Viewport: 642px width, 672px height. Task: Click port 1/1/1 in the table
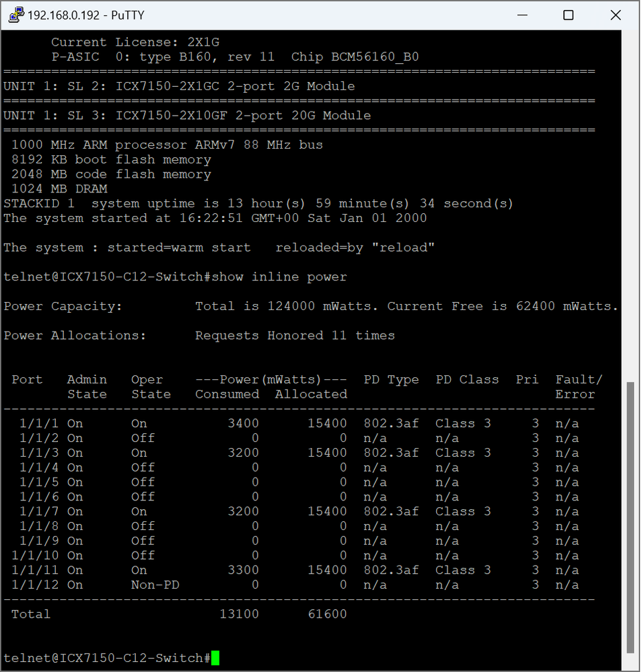pos(39,423)
